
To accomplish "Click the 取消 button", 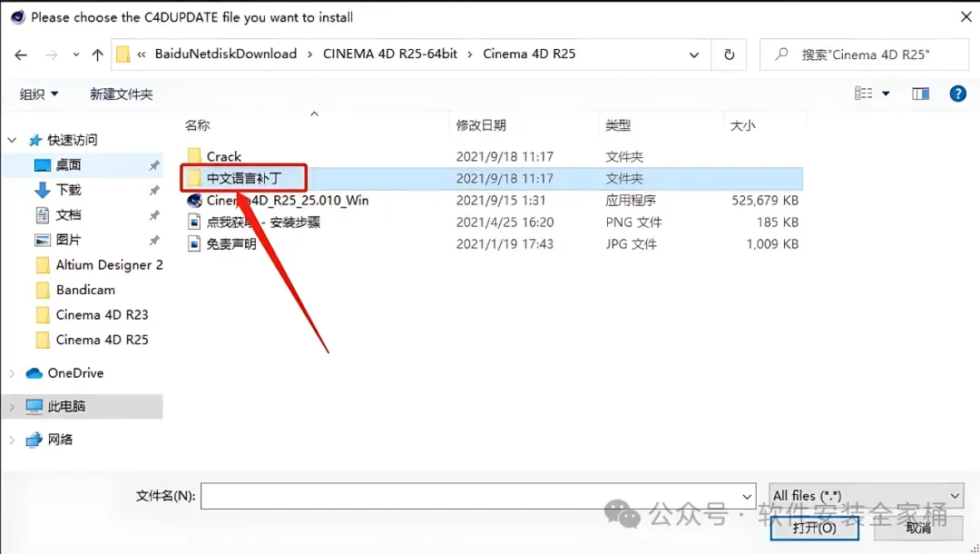I will pos(918,529).
